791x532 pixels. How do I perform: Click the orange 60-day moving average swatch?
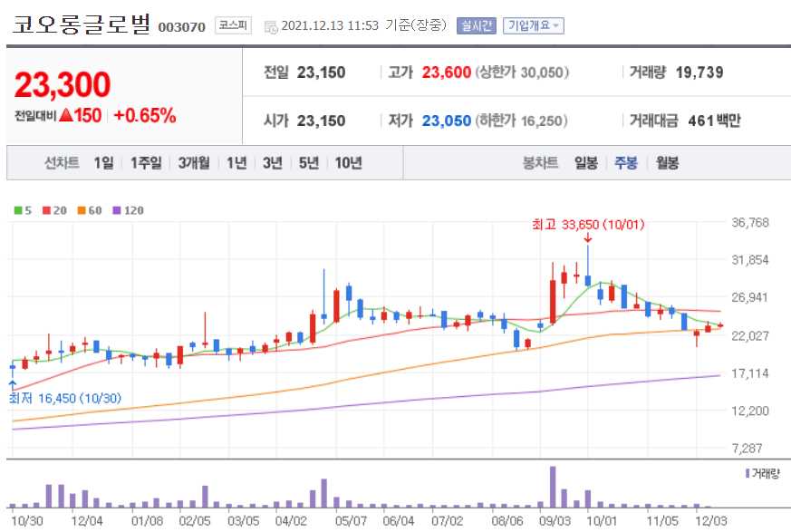click(x=80, y=209)
